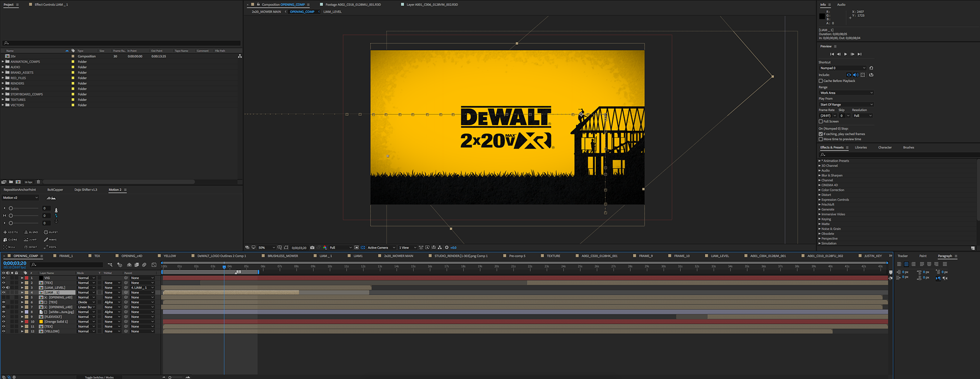Toggle include audio speaker in Preview panel
The width and height of the screenshot is (980, 379).
(x=855, y=75)
